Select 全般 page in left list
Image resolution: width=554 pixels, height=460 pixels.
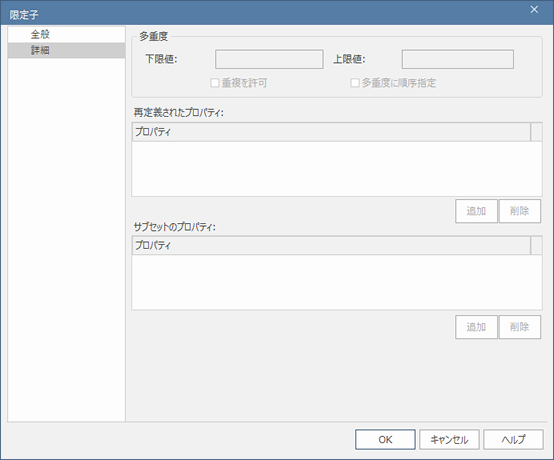tap(66, 35)
